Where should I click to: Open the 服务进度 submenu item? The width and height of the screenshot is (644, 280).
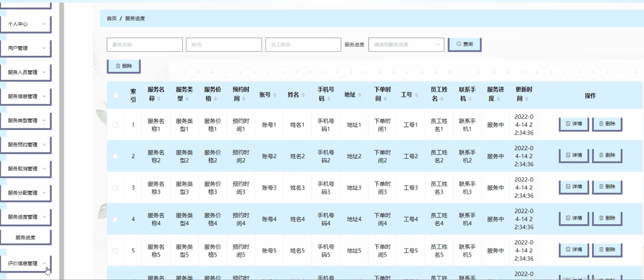pos(25,237)
